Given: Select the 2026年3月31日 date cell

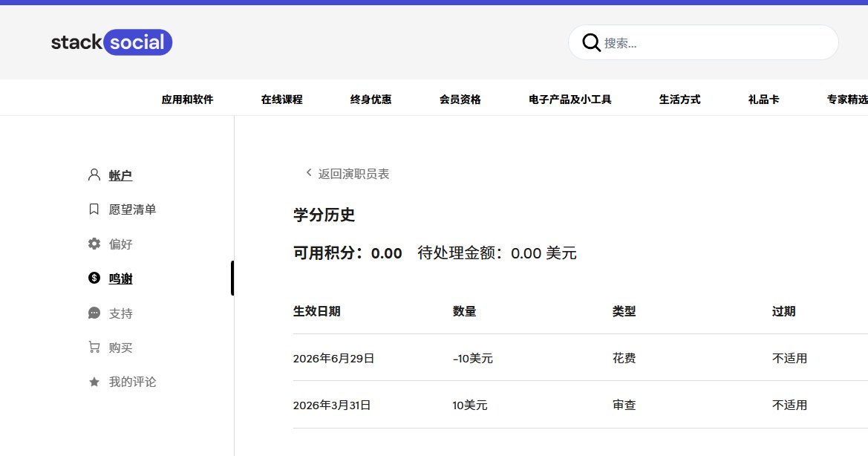Looking at the screenshot, I should pyautogui.click(x=332, y=405).
